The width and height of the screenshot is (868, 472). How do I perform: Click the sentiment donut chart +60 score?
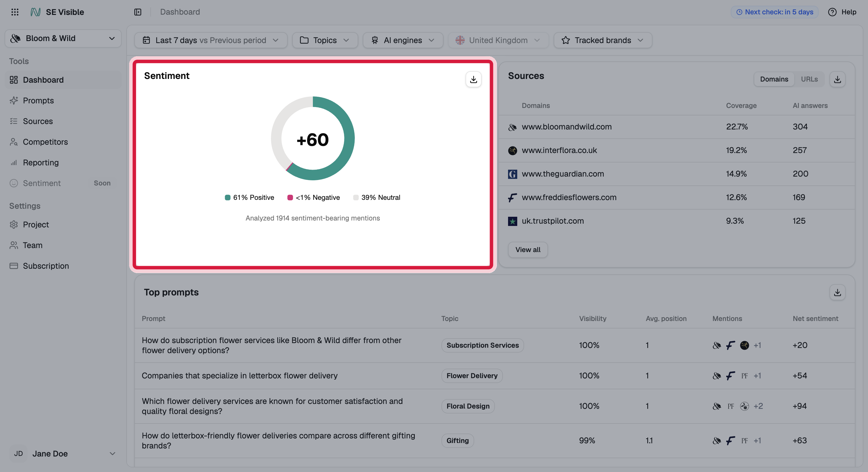click(x=312, y=140)
